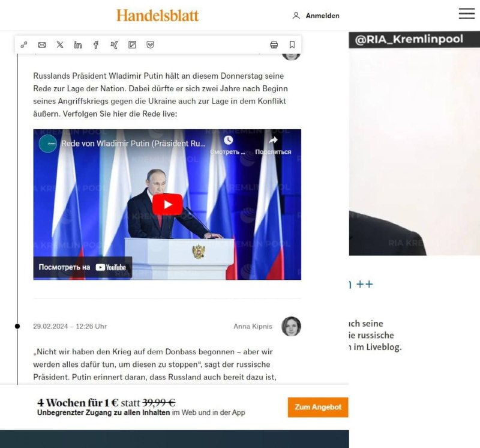Share article on Xing
This screenshot has height=448, width=480.
click(114, 45)
